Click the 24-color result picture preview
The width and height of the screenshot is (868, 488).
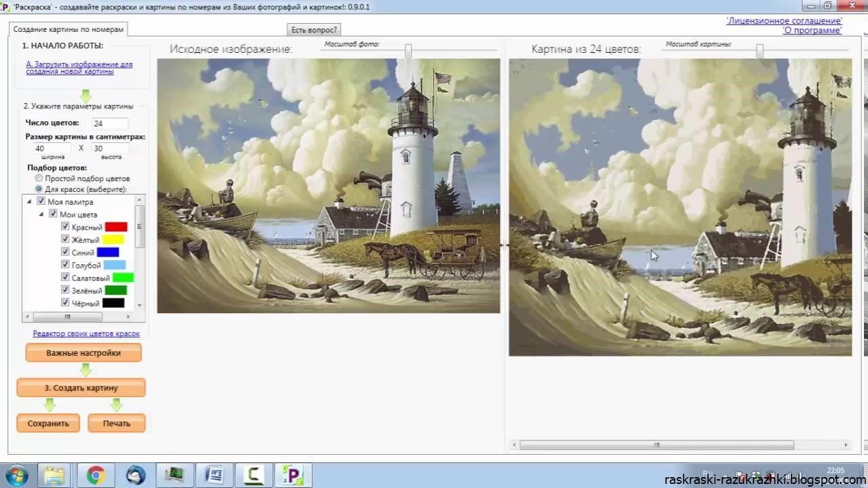coord(680,207)
